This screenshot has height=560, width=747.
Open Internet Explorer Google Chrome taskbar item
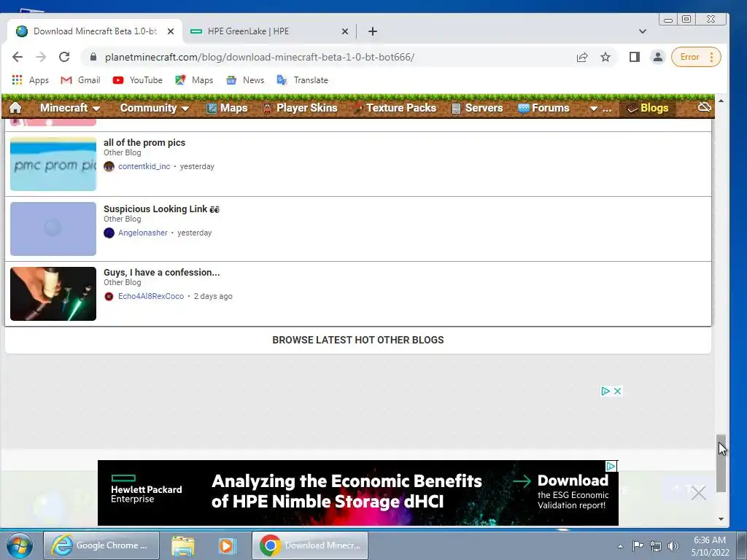101,545
